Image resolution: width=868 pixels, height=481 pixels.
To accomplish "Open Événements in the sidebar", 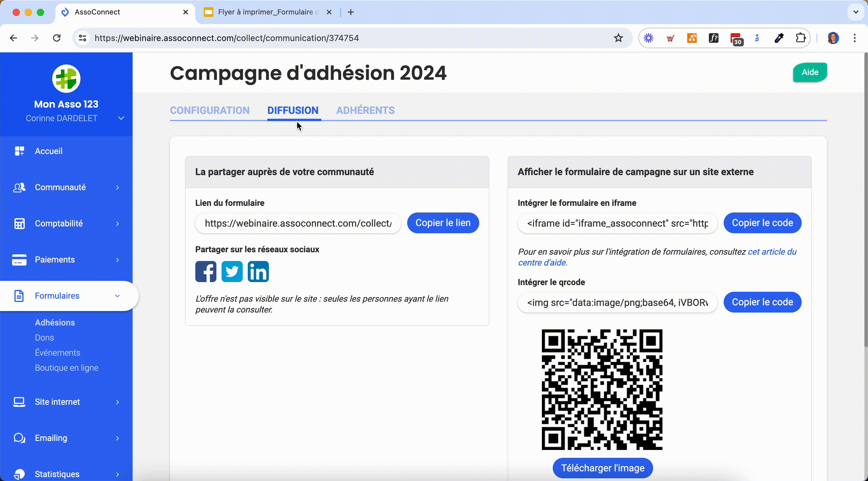I will pos(58,353).
